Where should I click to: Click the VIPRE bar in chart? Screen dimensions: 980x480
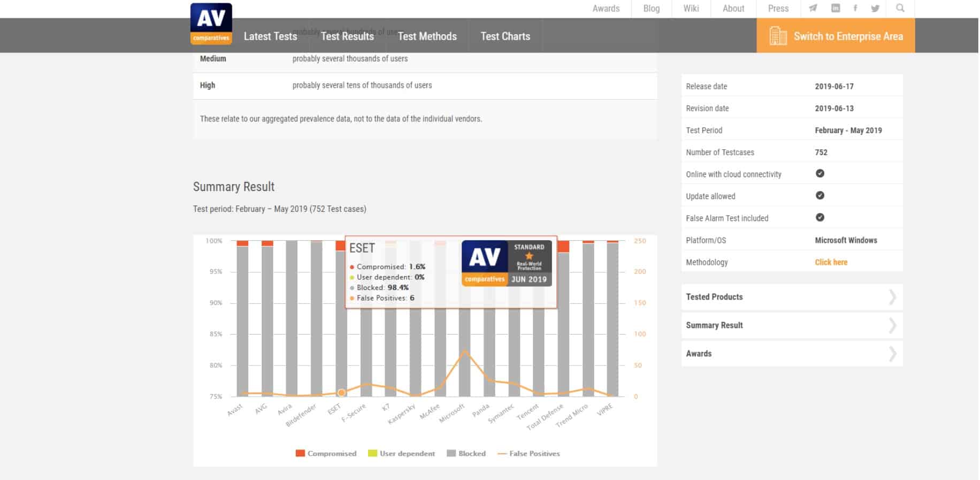tap(612, 318)
